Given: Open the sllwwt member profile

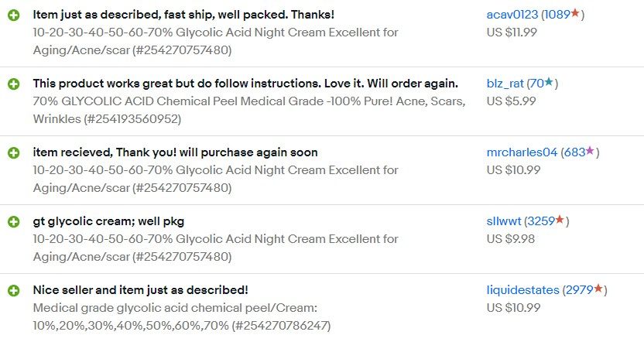Looking at the screenshot, I should pos(504,221).
